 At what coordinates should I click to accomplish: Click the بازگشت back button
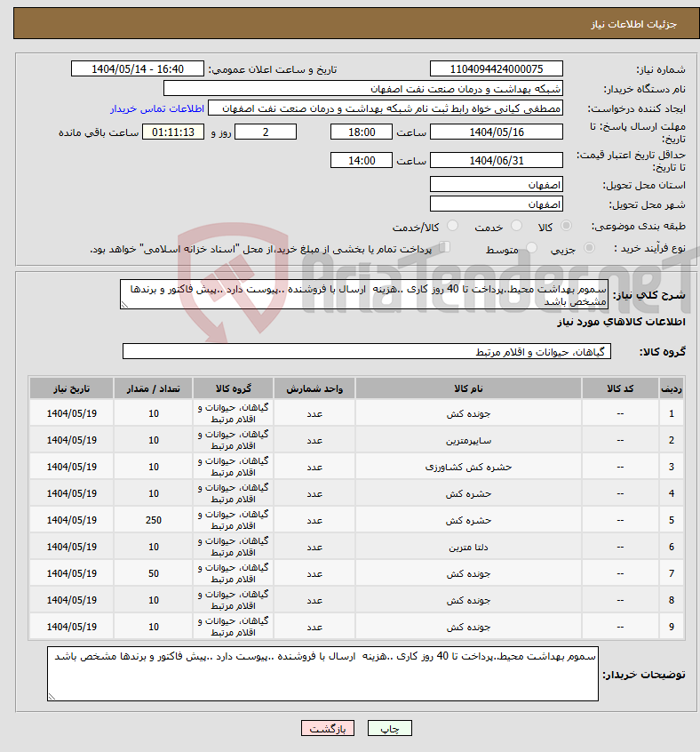click(x=328, y=729)
